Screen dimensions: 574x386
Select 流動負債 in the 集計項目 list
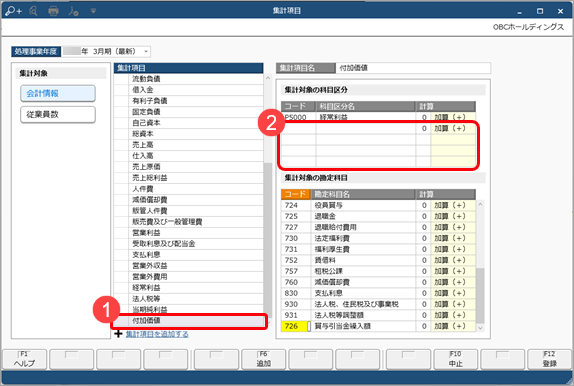point(189,79)
